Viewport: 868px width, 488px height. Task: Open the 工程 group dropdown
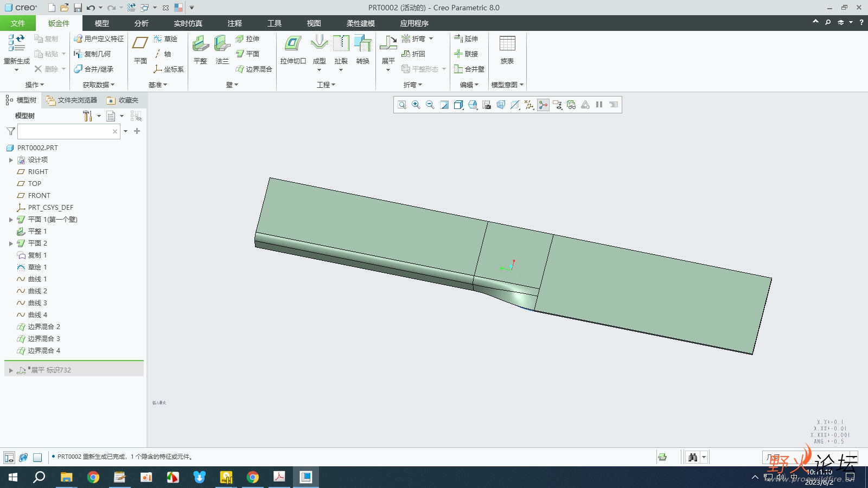click(326, 85)
